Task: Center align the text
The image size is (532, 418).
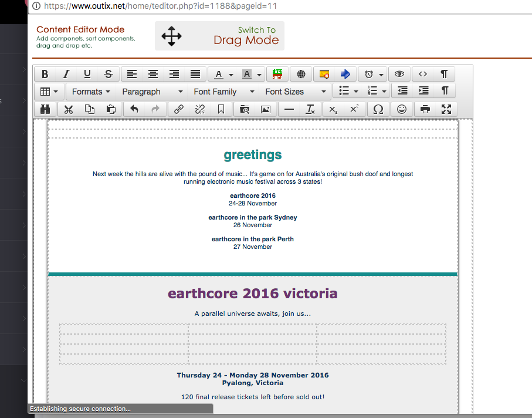Action: tap(153, 74)
